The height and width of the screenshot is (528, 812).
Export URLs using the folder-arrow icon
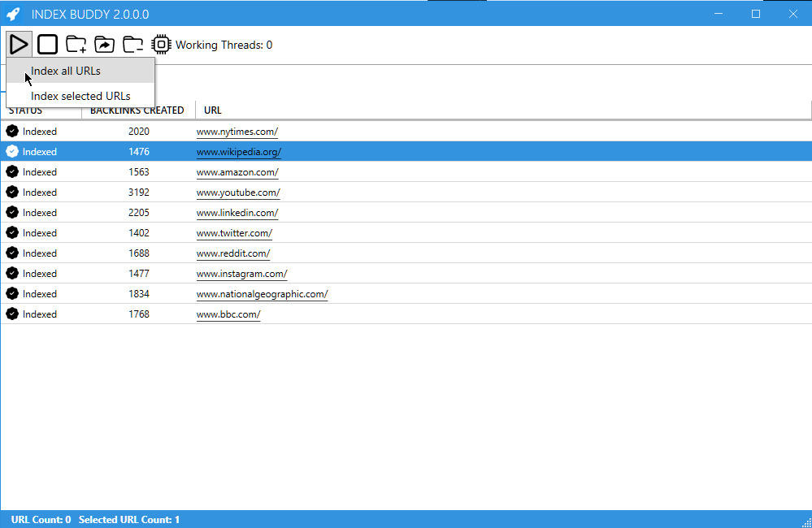coord(104,44)
